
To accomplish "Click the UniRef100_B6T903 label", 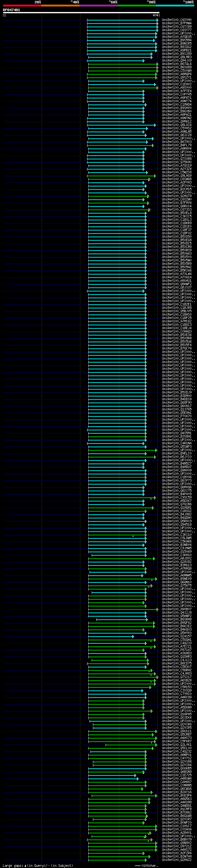I will [177, 142].
